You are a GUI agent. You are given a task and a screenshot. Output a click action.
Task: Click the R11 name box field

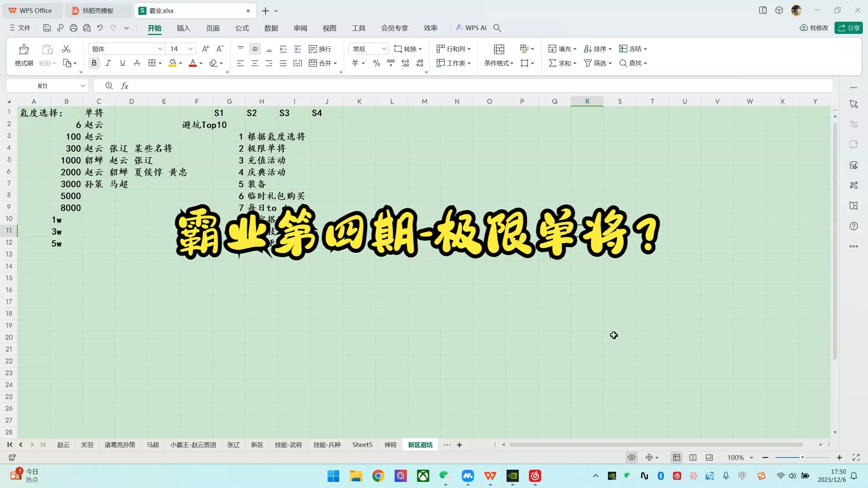click(43, 86)
